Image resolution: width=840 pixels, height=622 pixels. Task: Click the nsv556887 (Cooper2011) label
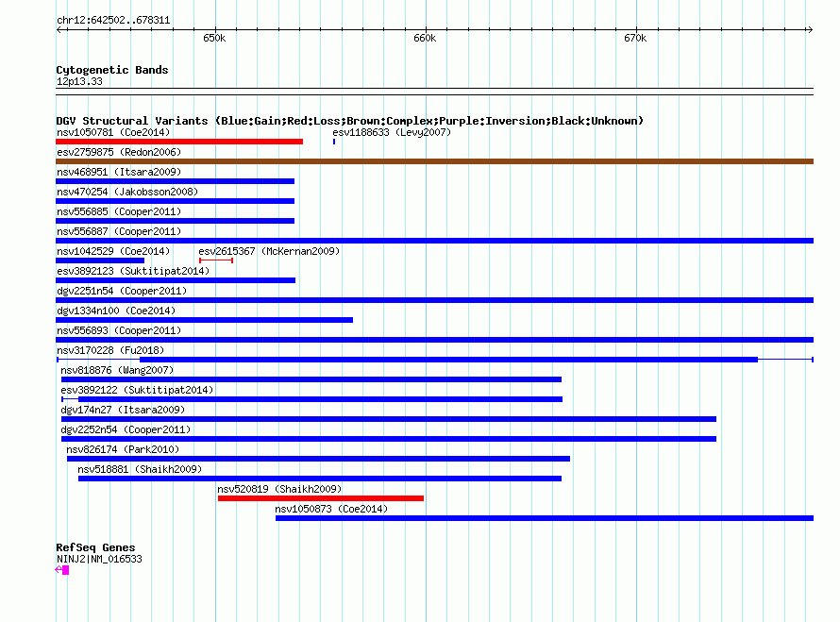[x=119, y=231]
